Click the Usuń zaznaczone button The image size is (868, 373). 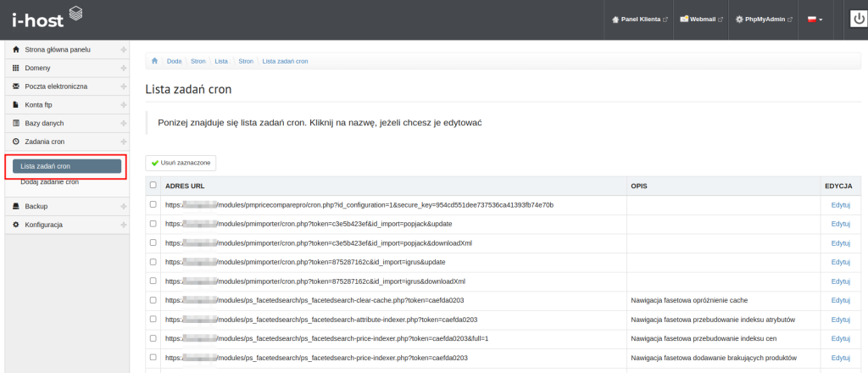[181, 162]
